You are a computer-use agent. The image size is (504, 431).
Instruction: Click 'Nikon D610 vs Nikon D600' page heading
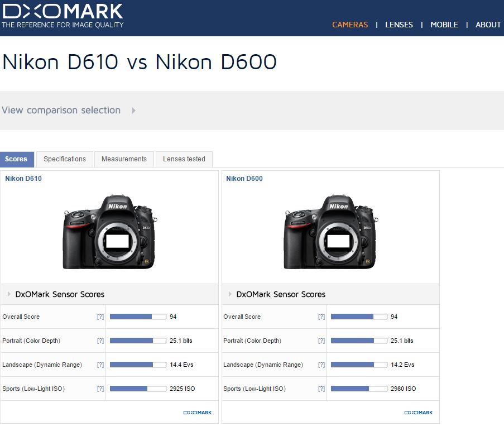(140, 62)
